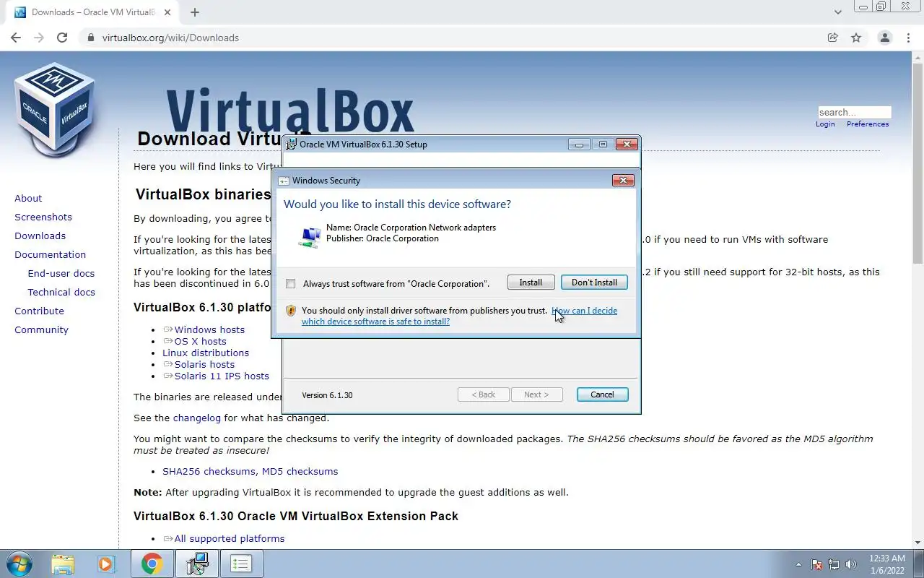
Task: Open the Windows hosts download link
Action: pyautogui.click(x=209, y=329)
